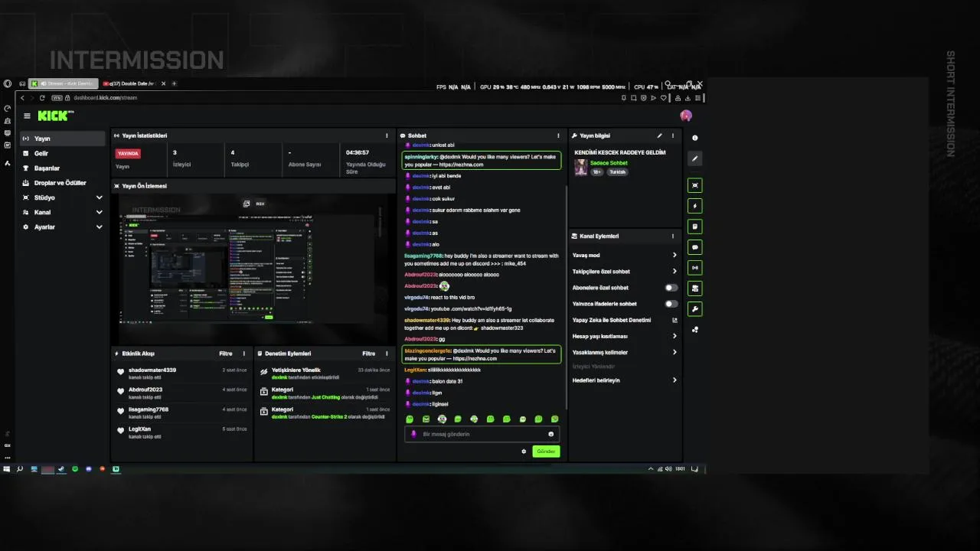Image resolution: width=980 pixels, height=551 pixels.
Task: Click the Turkish language tag
Action: [617, 172]
